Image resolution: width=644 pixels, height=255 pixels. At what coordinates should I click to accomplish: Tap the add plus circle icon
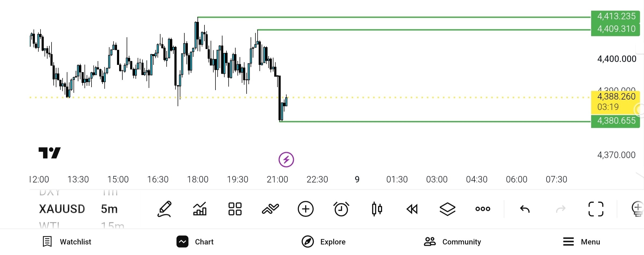pyautogui.click(x=306, y=209)
